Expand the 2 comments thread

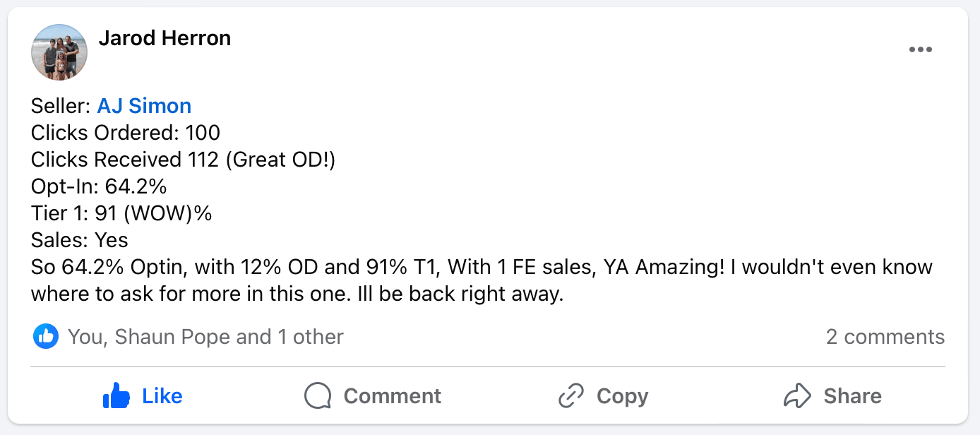click(x=885, y=337)
